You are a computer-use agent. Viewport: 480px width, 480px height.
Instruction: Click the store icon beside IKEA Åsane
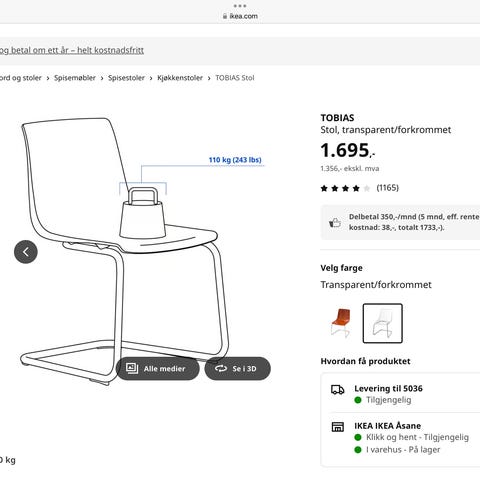point(337,427)
